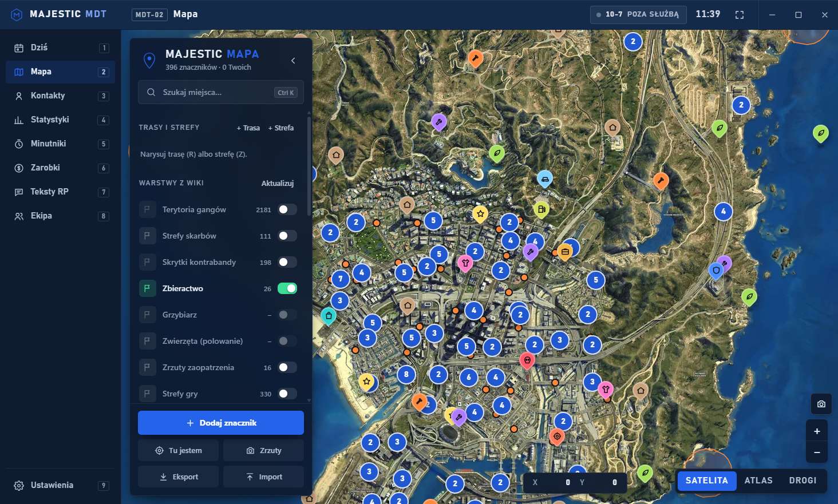Turn on the Skrytki kontrabandy layer

(x=287, y=262)
